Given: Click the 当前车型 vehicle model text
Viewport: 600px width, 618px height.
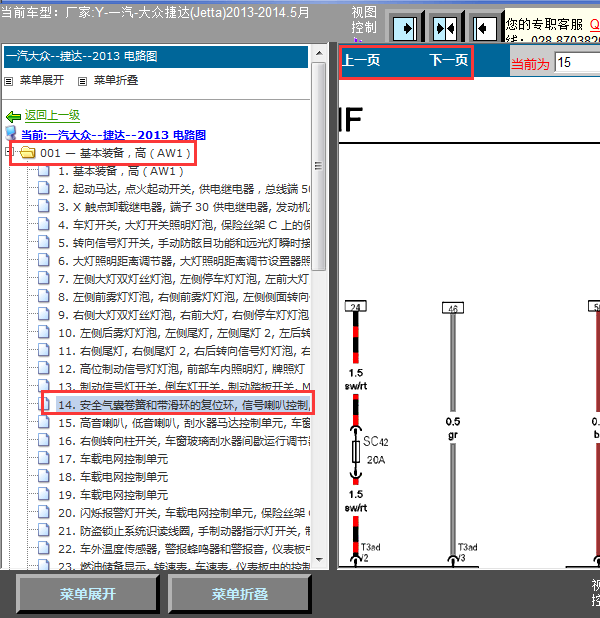Looking at the screenshot, I should point(156,13).
